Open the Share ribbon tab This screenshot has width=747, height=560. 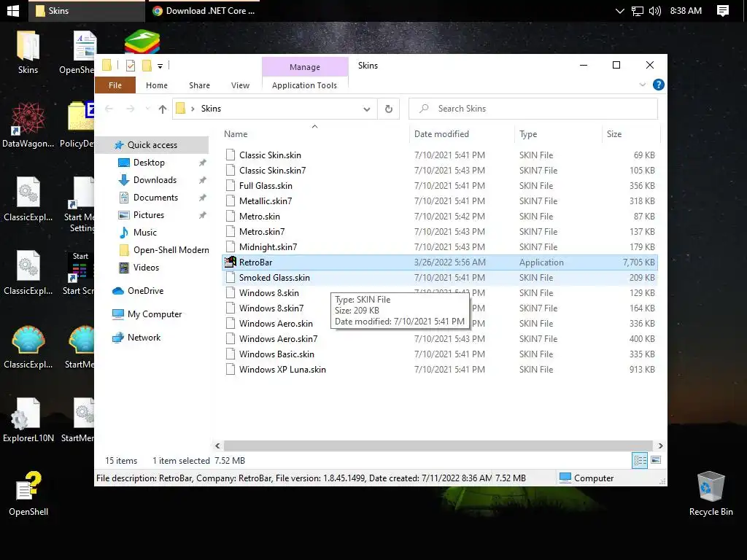(199, 85)
